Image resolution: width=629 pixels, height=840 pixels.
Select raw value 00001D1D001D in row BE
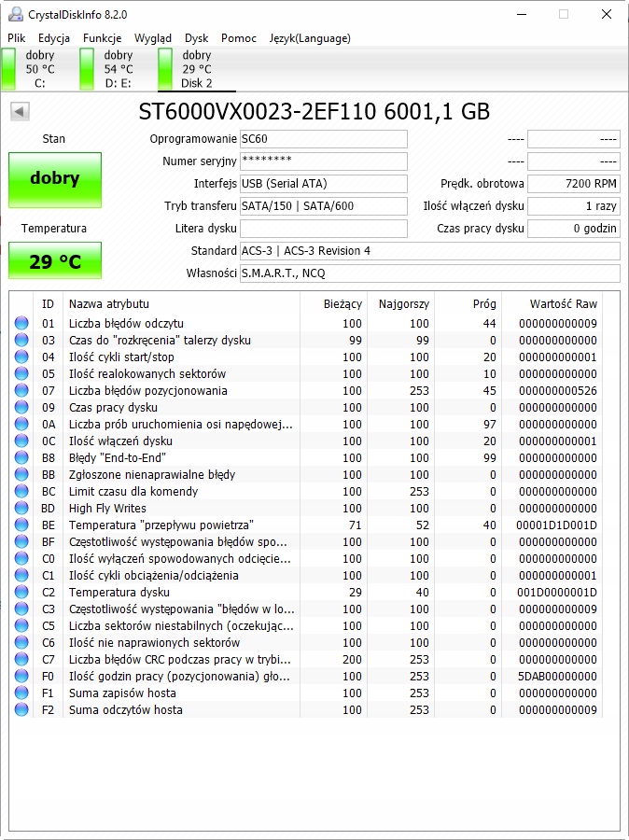tap(556, 525)
